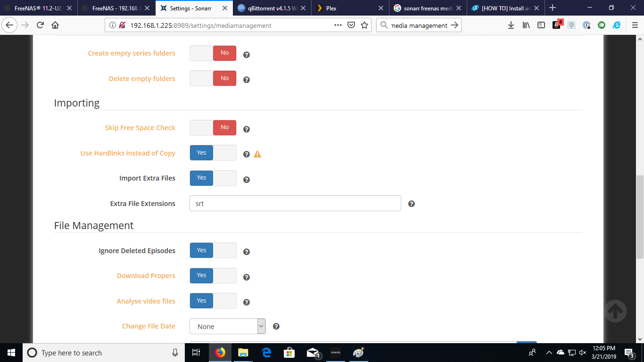Toggle Skip Free Space Check switch
Screen dimensions: 644x362
pos(213,128)
